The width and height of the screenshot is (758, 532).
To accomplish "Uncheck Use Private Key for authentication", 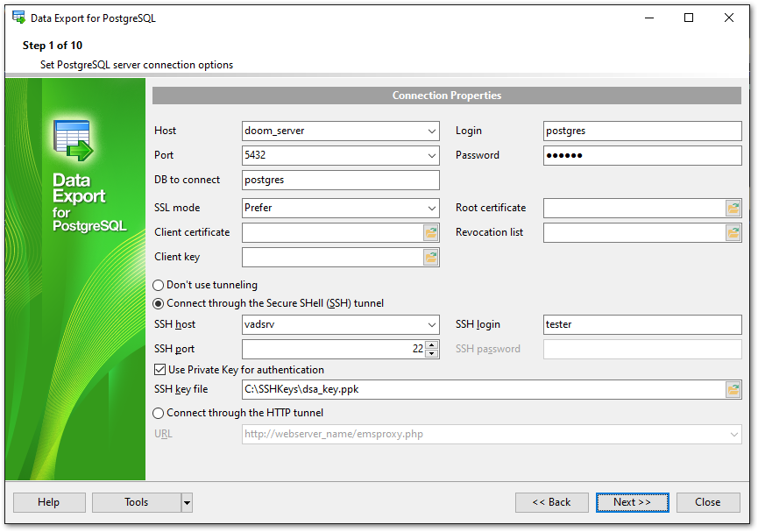I will 159,370.
